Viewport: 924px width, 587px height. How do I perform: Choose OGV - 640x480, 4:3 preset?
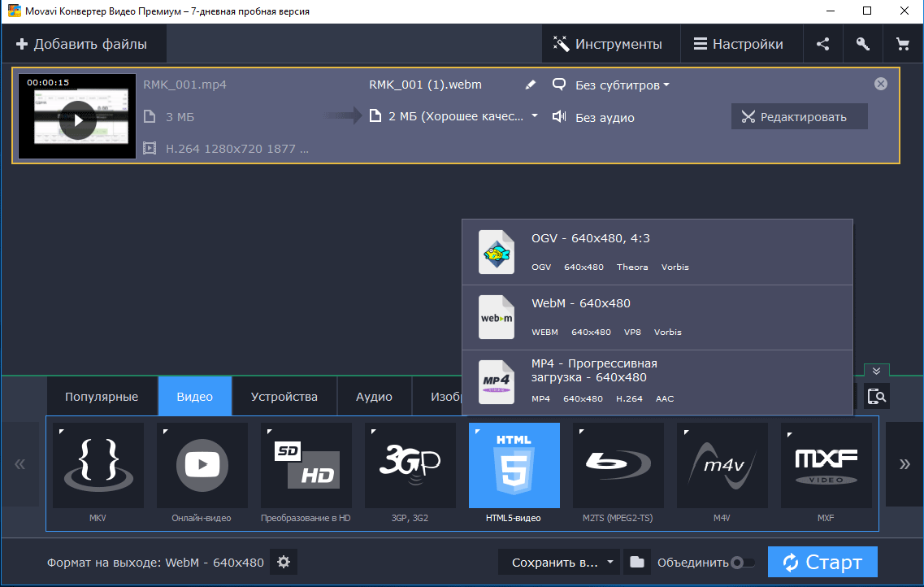coord(657,252)
